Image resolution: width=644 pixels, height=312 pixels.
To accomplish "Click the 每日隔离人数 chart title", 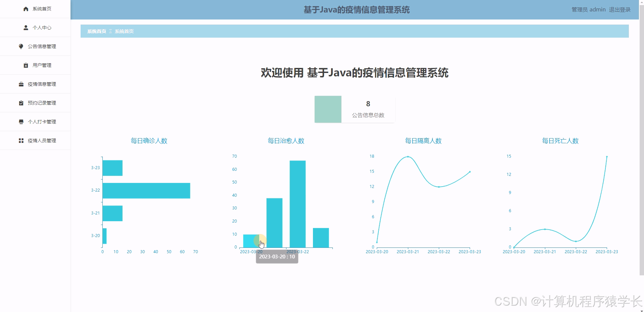I will click(x=423, y=141).
